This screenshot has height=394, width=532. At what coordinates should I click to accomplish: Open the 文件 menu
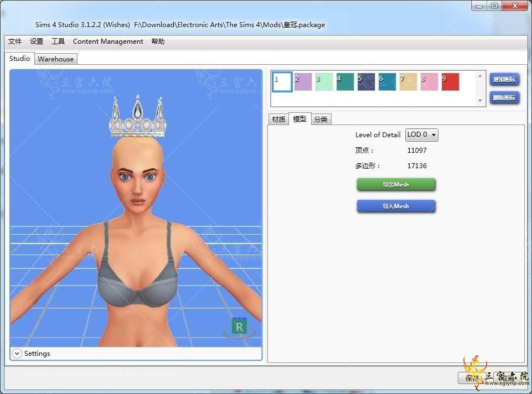tap(15, 42)
